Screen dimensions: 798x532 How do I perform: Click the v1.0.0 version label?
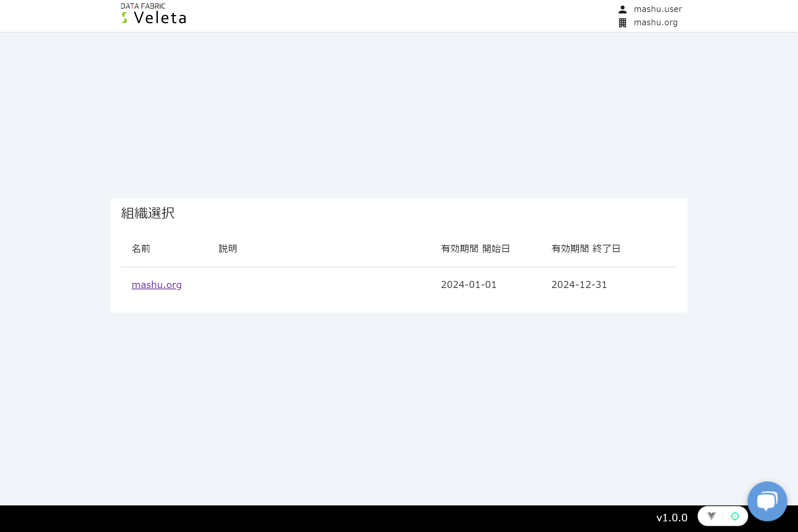click(x=671, y=518)
